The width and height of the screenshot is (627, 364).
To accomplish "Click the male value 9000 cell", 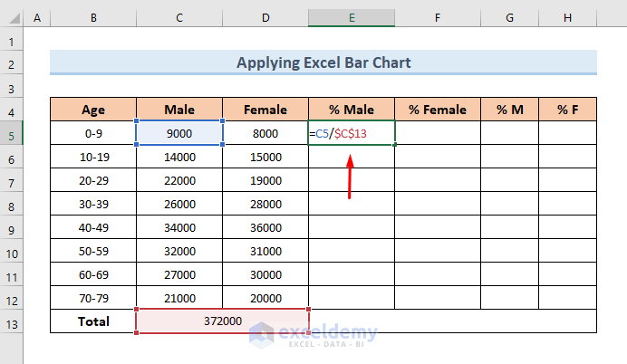I will click(179, 133).
